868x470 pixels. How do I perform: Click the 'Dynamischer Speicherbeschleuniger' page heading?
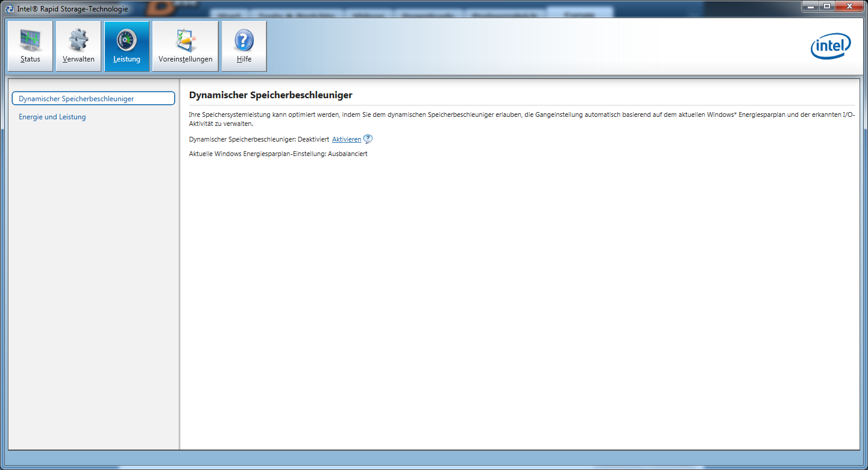coord(271,95)
